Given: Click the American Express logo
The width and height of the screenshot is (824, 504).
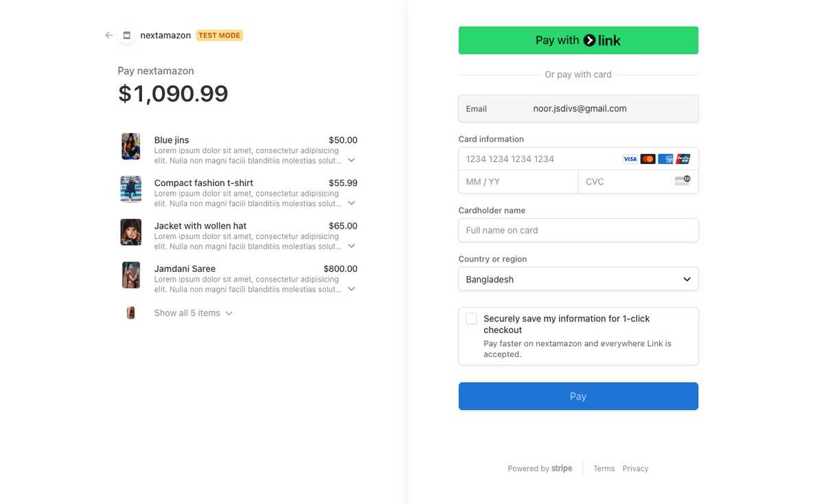Looking at the screenshot, I should (665, 159).
